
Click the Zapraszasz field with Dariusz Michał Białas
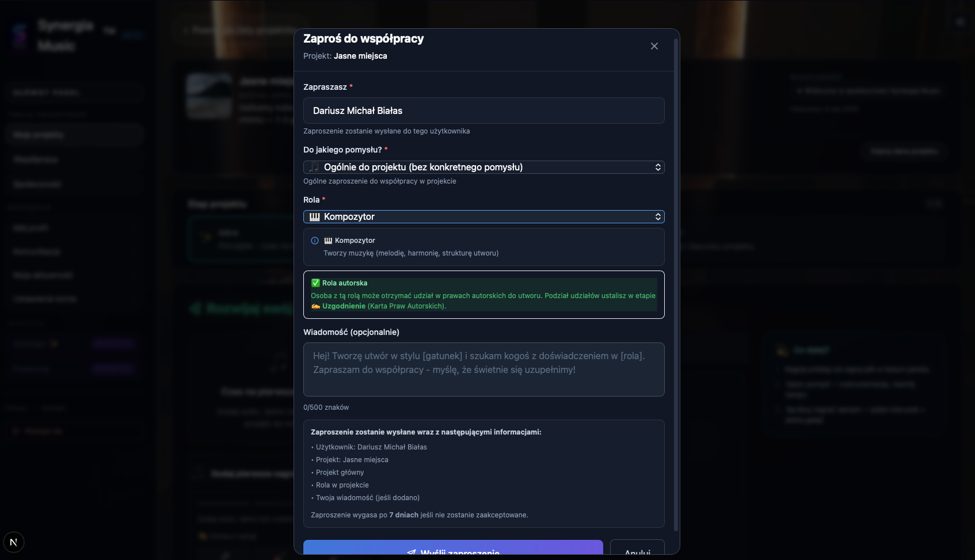(483, 111)
